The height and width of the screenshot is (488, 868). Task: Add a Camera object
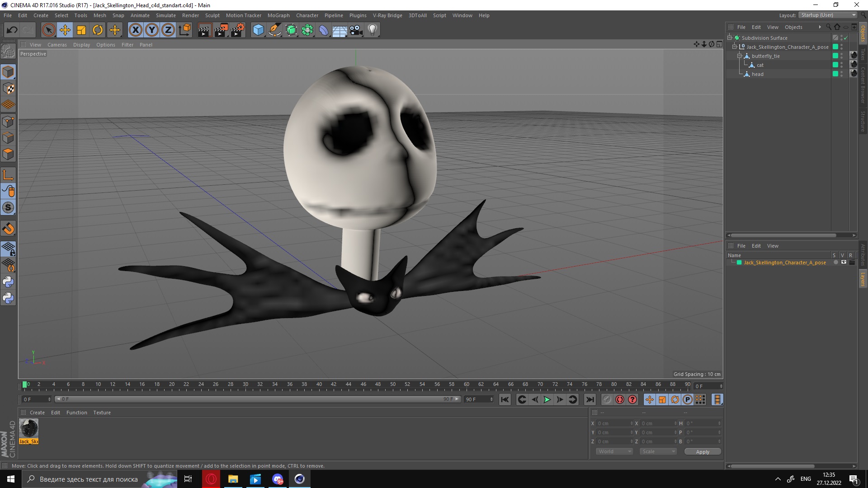tap(356, 30)
